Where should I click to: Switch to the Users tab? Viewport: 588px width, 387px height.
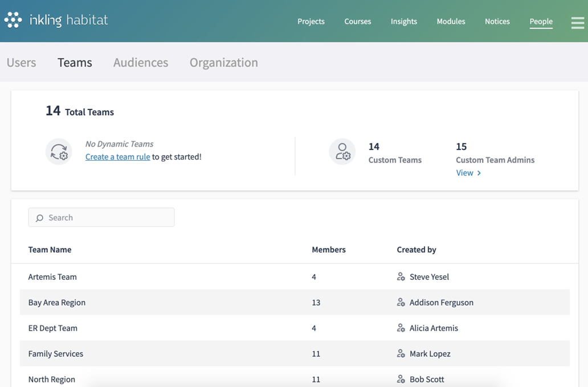point(21,63)
